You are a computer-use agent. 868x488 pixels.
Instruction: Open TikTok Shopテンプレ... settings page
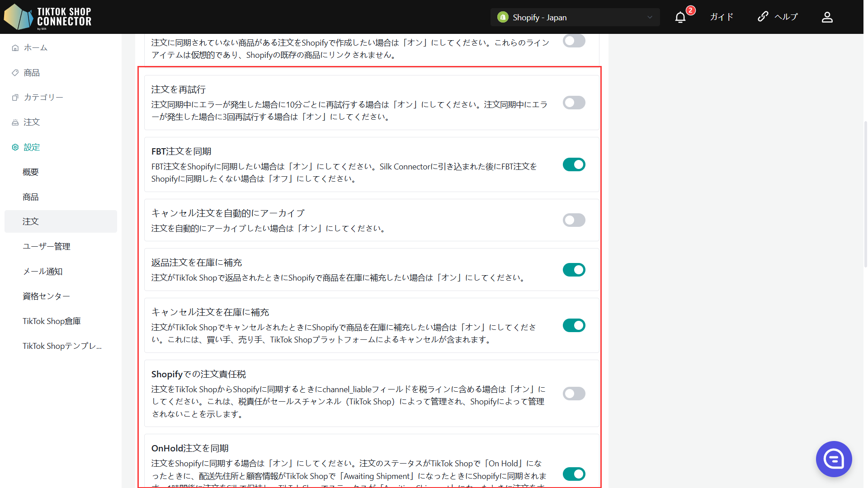pyautogui.click(x=62, y=346)
